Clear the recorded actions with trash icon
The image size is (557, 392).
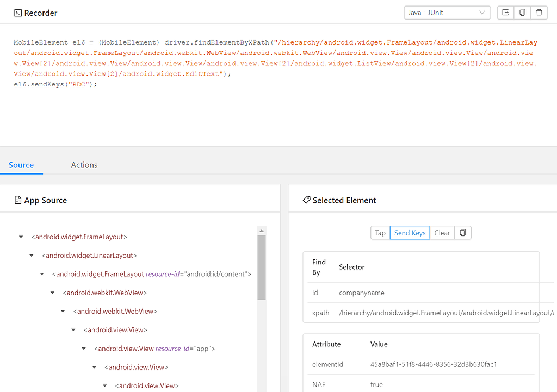tap(539, 12)
